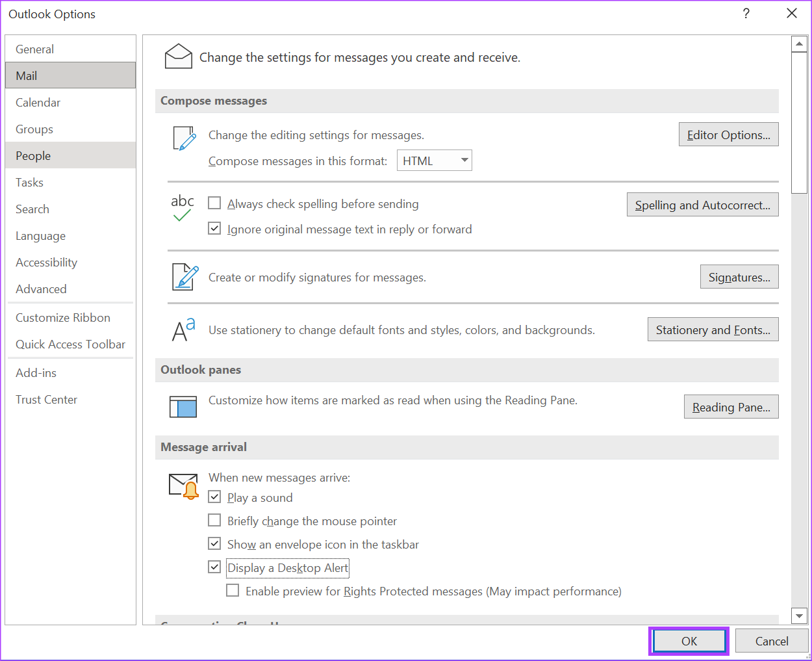Open the General options category
This screenshot has height=661, width=812.
point(70,49)
